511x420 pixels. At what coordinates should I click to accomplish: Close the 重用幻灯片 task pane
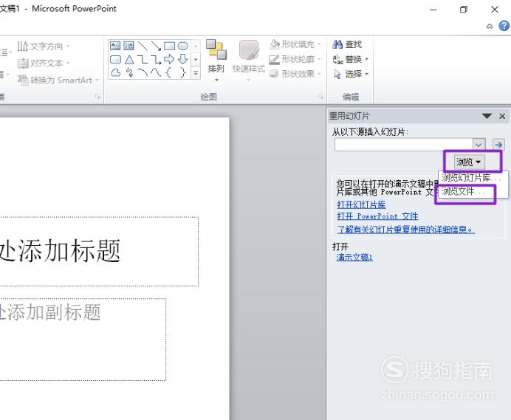click(502, 116)
